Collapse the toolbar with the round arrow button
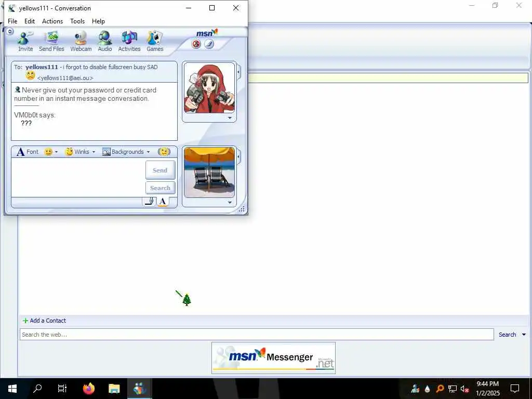 point(10,32)
